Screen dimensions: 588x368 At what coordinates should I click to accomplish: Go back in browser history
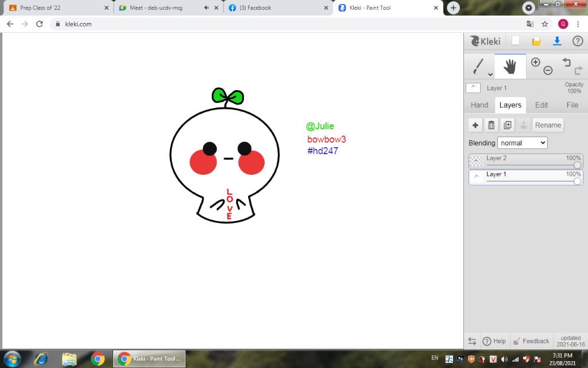10,24
